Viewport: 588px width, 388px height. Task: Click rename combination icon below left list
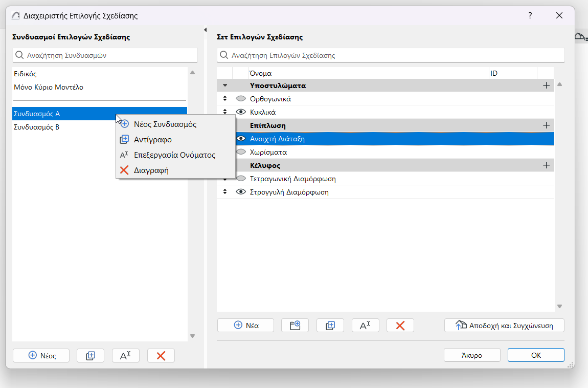point(126,356)
